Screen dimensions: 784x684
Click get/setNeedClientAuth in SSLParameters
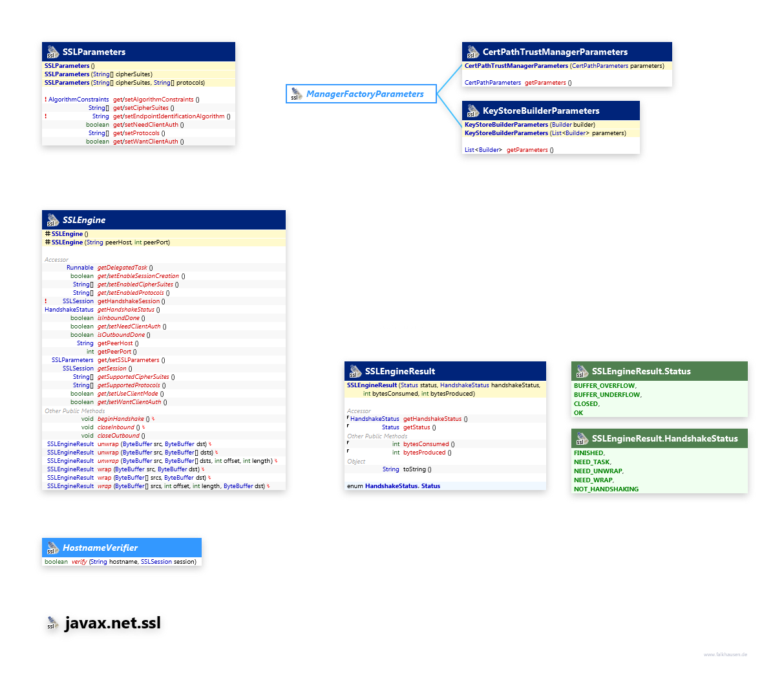coord(145,125)
